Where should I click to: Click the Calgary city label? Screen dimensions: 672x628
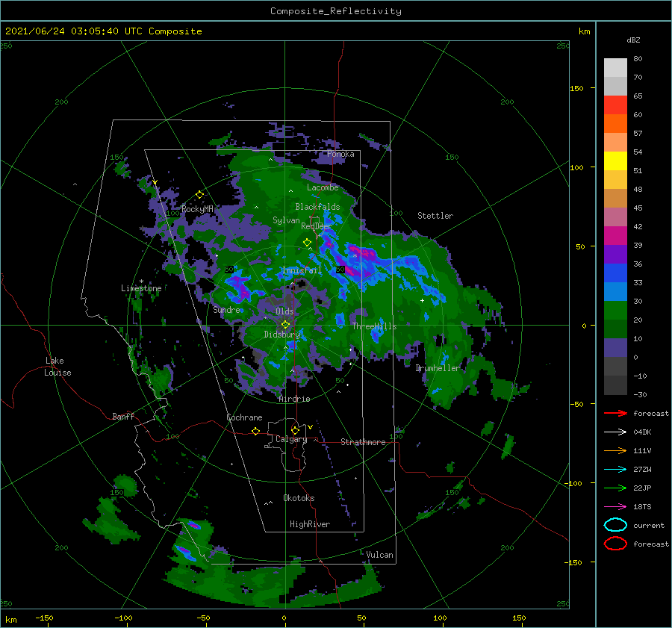291,439
